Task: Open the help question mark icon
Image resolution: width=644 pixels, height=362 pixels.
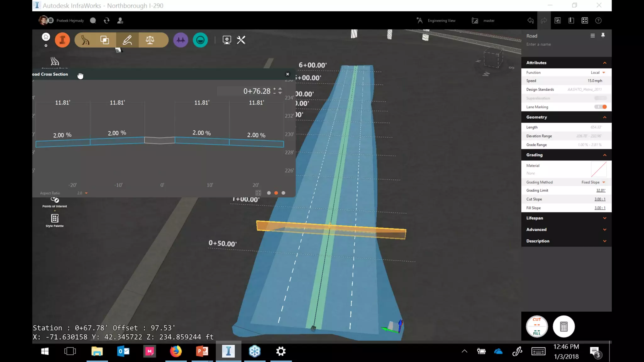Action: tap(598, 20)
